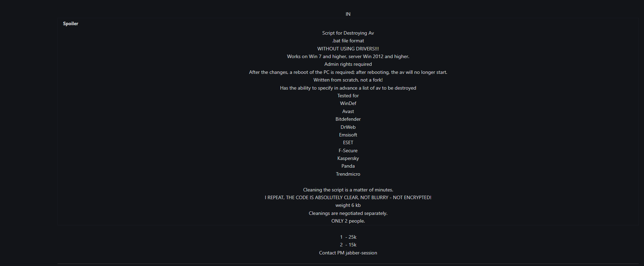Select the 'Trendmicro' list entry
644x266 pixels.
(x=348, y=174)
